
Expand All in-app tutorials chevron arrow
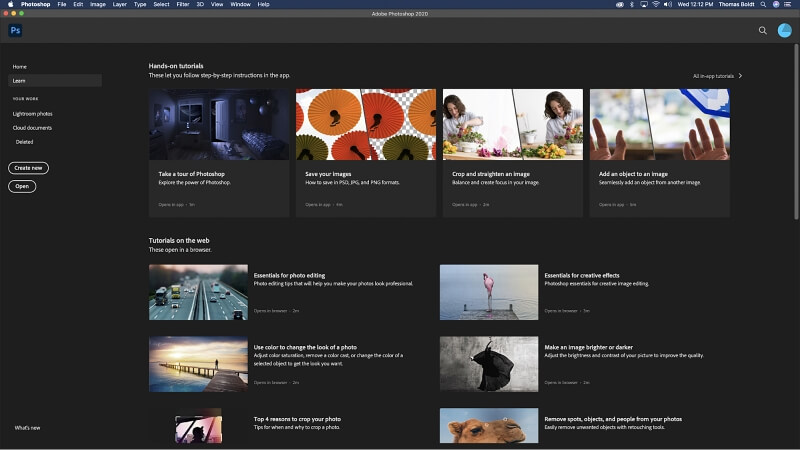pyautogui.click(x=740, y=76)
